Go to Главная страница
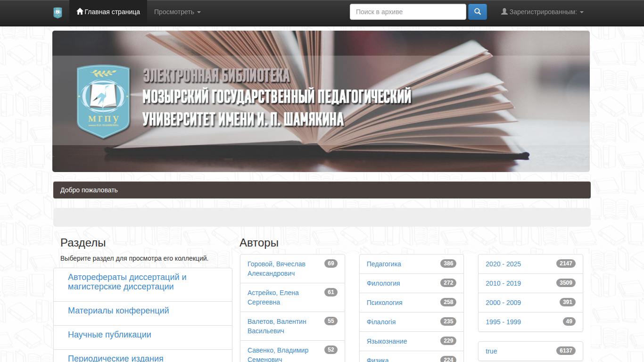644x362 pixels. coord(108,12)
